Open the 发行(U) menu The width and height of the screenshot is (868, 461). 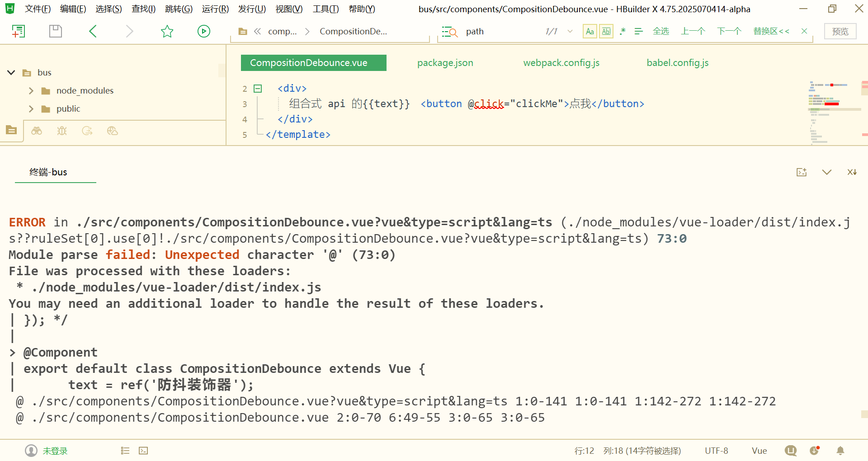point(252,9)
